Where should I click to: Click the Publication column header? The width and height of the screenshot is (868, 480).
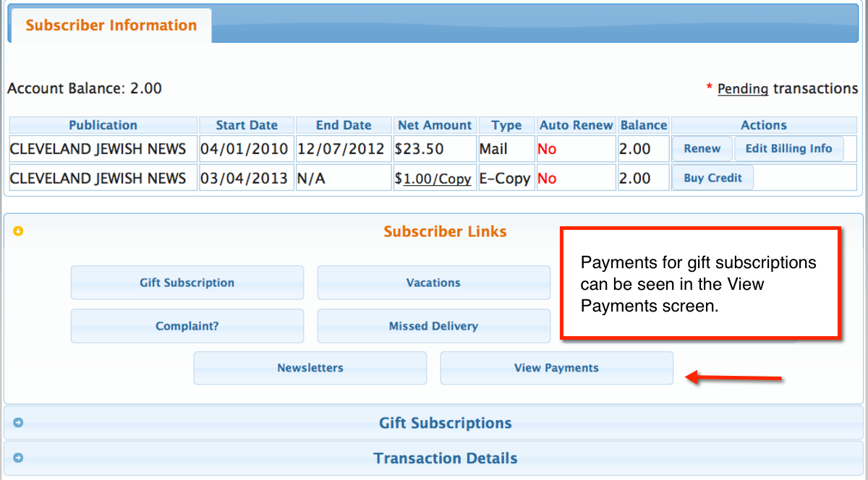103,125
